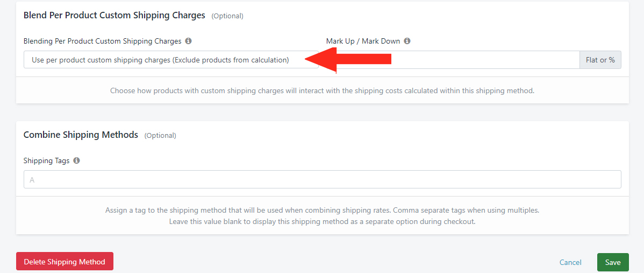The width and height of the screenshot is (644, 273).
Task: Click the Combine Shipping Methods heading
Action: point(81,135)
